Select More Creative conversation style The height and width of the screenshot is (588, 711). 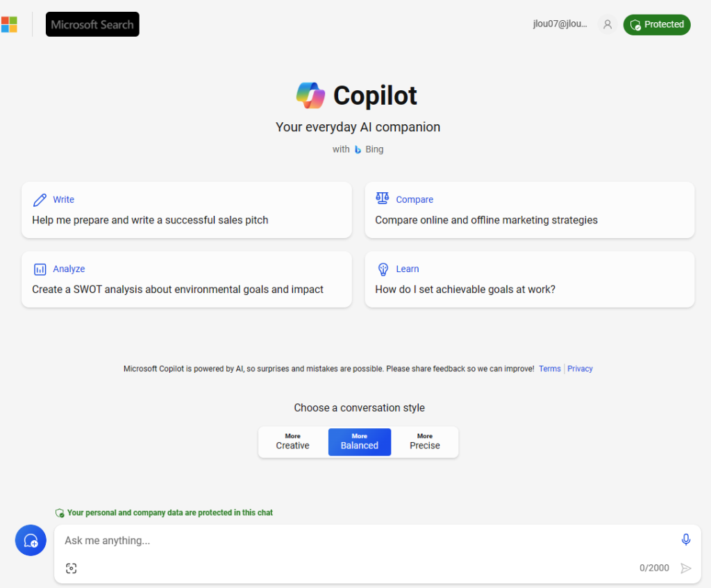(x=292, y=442)
